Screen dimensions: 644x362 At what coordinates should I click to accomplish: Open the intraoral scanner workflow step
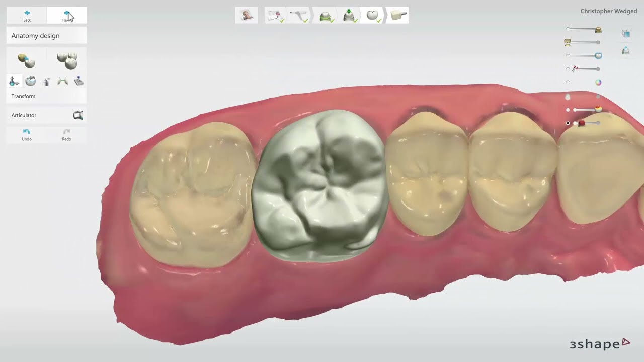point(300,15)
